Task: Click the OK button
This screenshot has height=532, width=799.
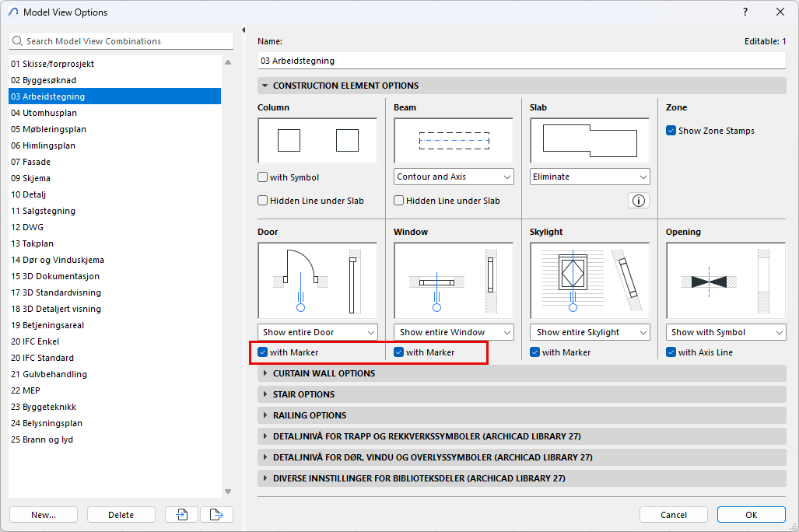Action: (x=751, y=514)
